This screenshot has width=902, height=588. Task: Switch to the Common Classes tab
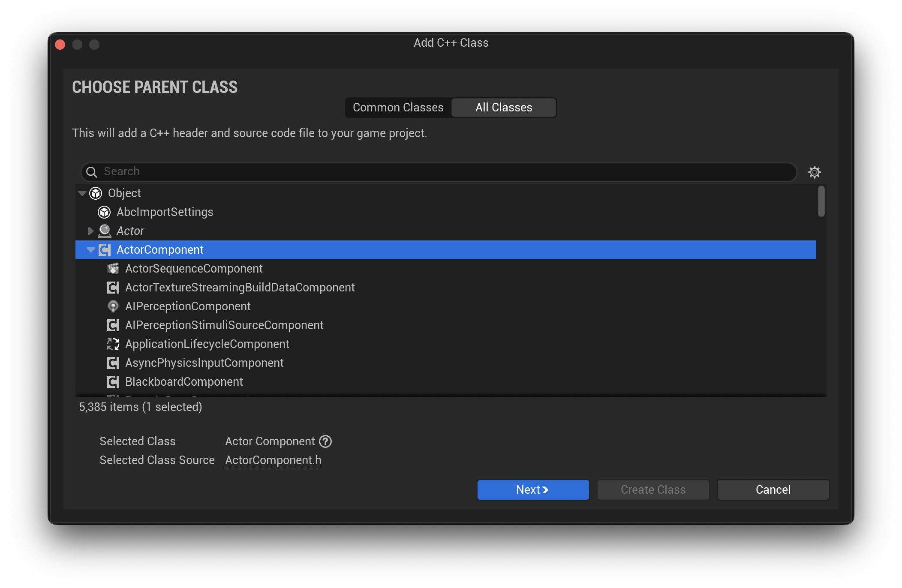[x=397, y=107]
